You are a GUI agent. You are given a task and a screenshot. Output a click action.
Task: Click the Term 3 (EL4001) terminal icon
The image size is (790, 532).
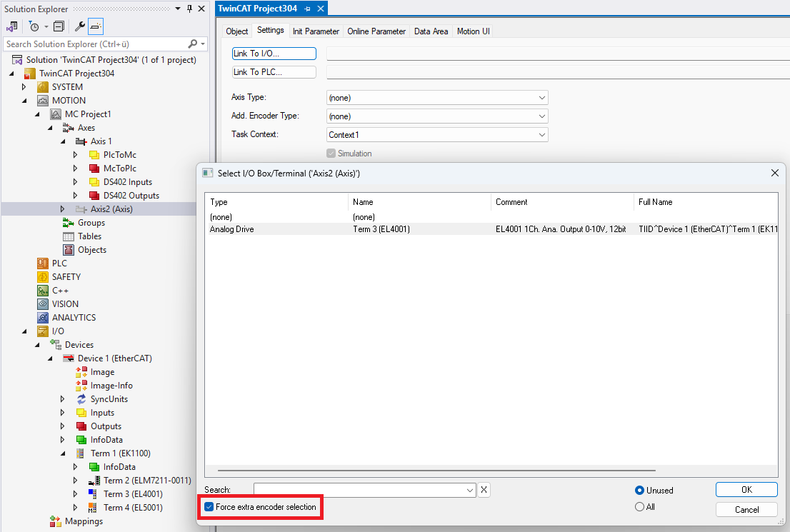click(x=93, y=494)
